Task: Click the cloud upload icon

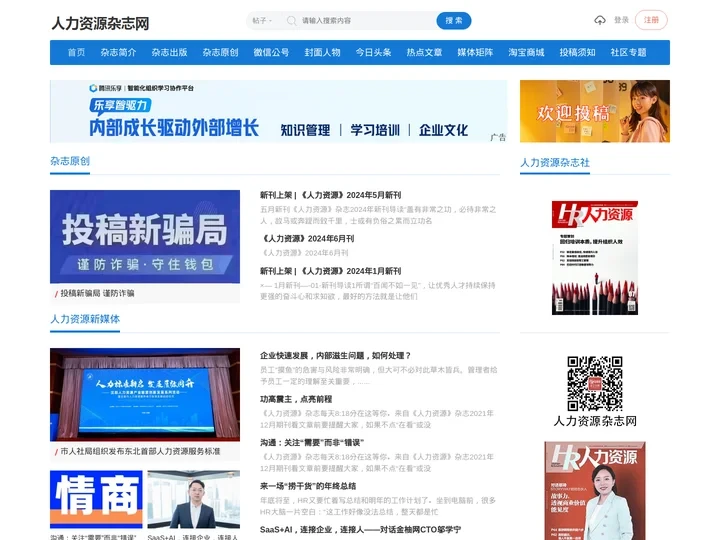Action: (x=600, y=20)
